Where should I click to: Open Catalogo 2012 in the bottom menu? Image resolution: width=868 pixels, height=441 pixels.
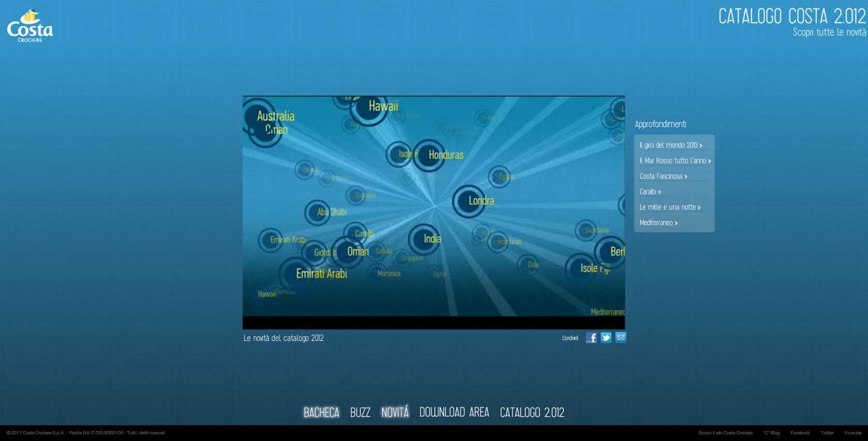coord(532,413)
